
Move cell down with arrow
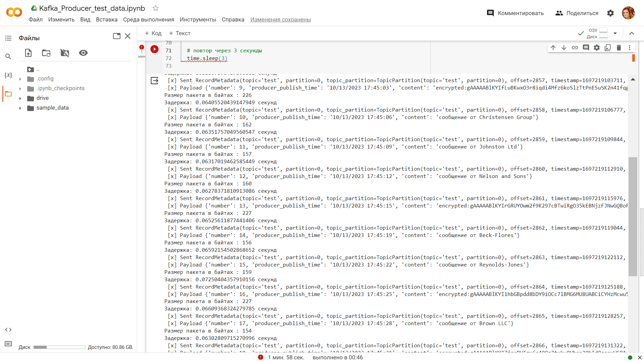click(564, 48)
